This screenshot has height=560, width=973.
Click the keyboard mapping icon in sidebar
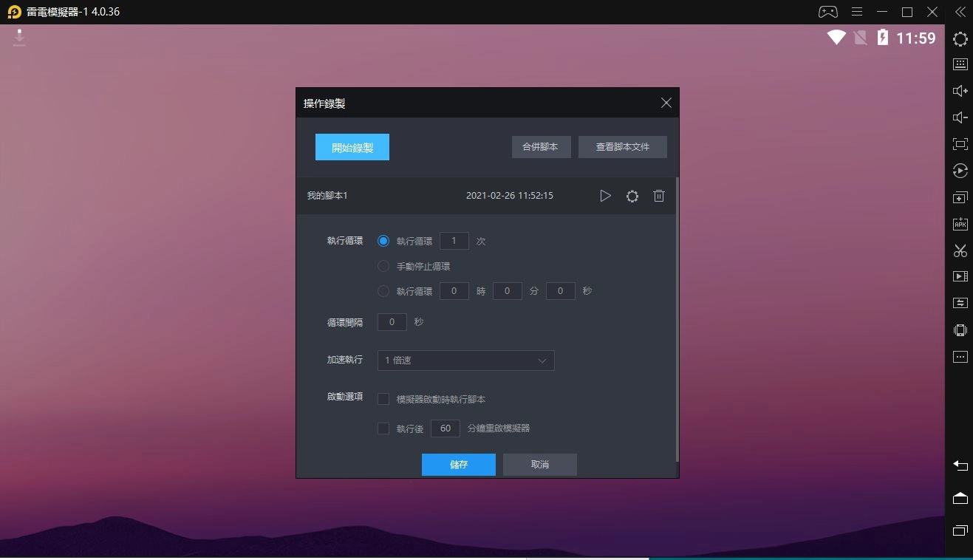pyautogui.click(x=960, y=64)
